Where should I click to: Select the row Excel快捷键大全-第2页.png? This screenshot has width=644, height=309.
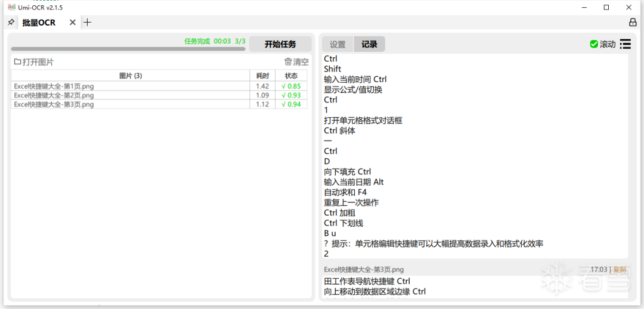coord(159,95)
